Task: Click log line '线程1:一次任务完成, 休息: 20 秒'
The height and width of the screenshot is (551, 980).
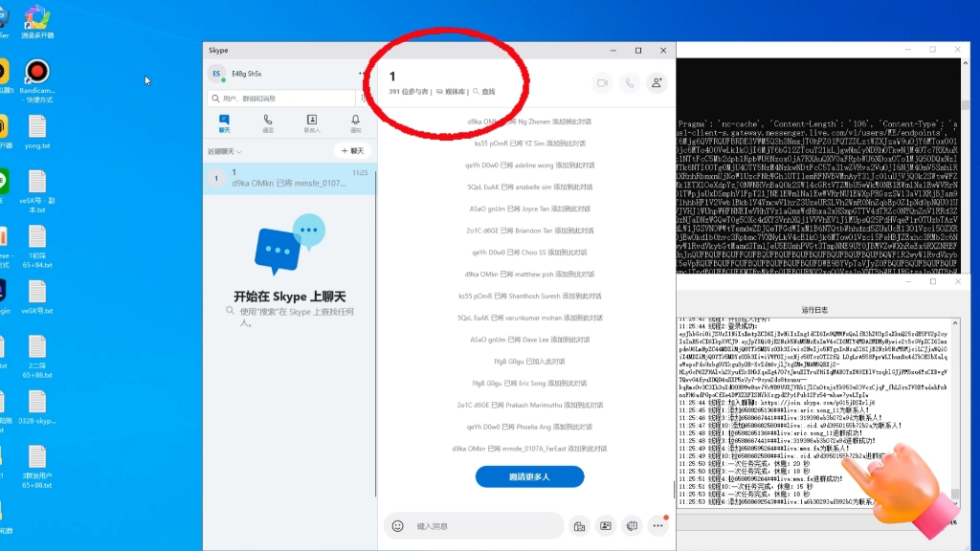Action: click(x=744, y=464)
